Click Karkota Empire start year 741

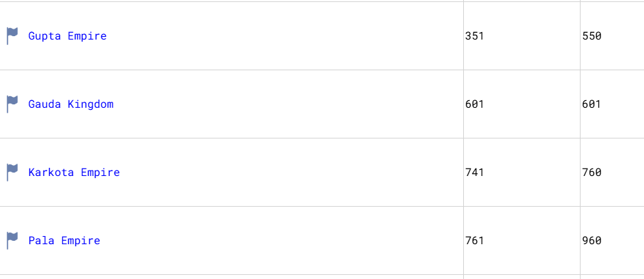[x=474, y=173]
